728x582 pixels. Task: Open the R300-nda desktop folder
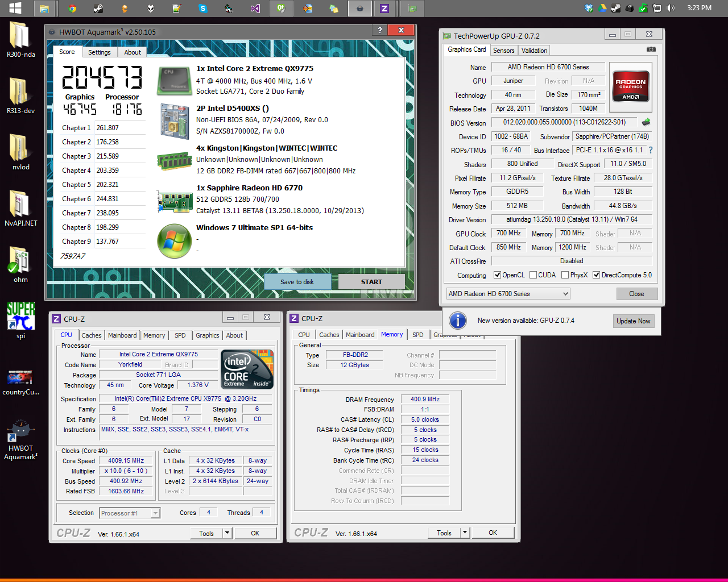click(21, 40)
